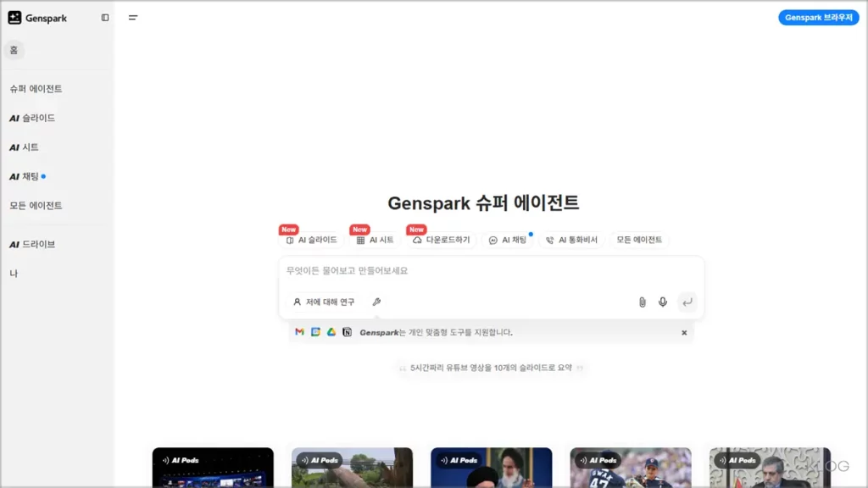Click the enter arrow send button
868x488 pixels.
click(687, 302)
